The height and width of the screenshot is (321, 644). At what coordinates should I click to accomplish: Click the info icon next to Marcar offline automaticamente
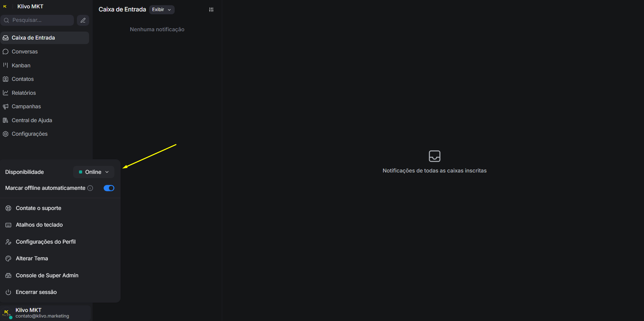coord(90,188)
